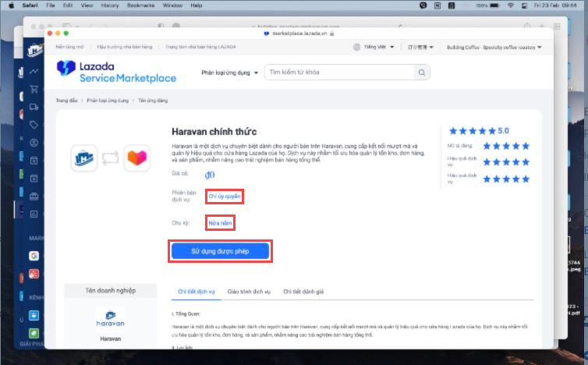Open the Google channel icon in Haravan sidebar
Screen dimensions: 588x365
[34, 256]
